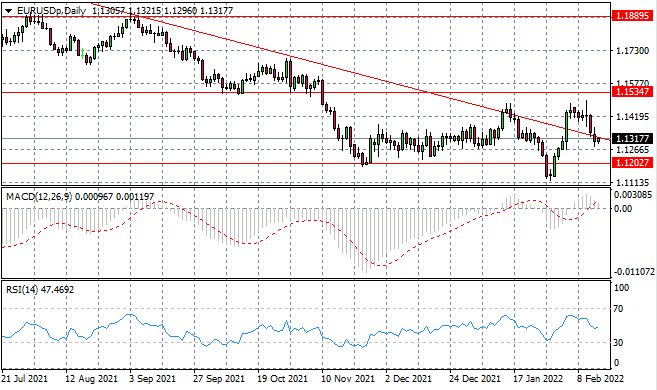The image size is (657, 390).
Task: Click the 21 Jul 2021 date label
Action: click(25, 379)
